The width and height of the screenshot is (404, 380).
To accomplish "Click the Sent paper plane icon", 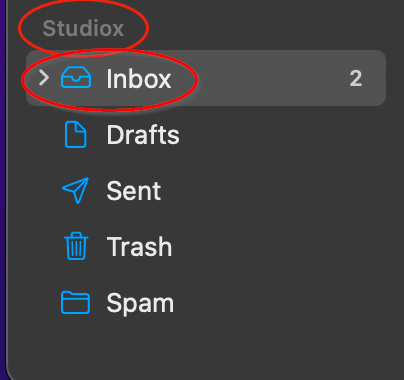I will pyautogui.click(x=76, y=190).
